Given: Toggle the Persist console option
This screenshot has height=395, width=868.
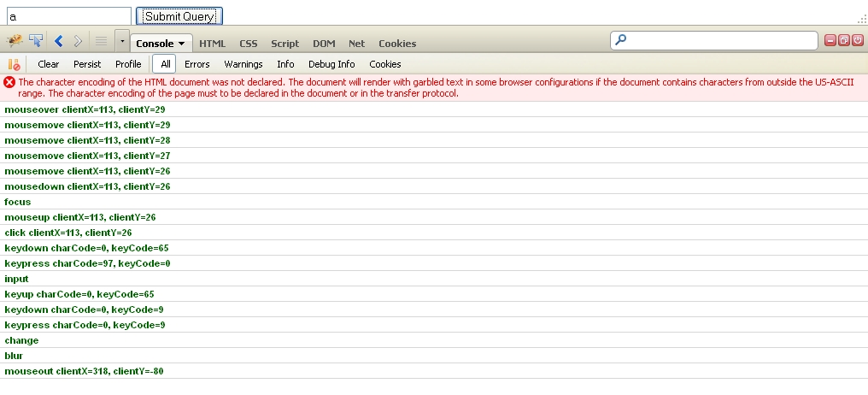Looking at the screenshot, I should coord(87,64).
